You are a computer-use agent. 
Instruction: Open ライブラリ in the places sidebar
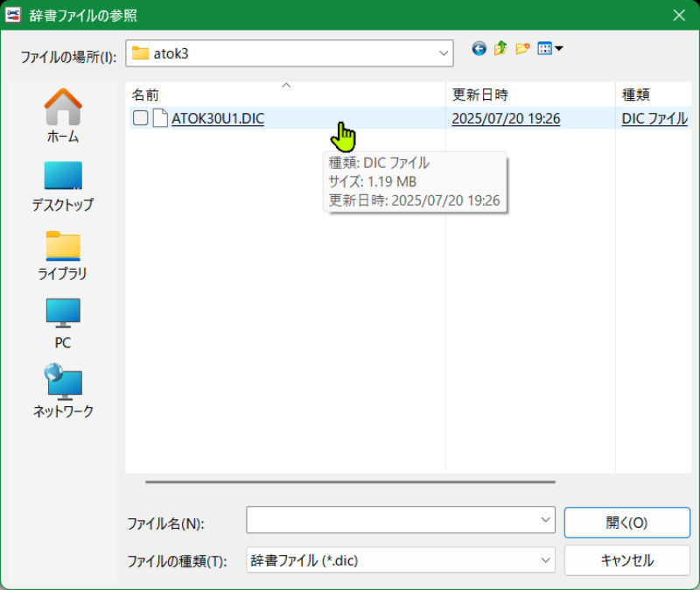(x=63, y=256)
